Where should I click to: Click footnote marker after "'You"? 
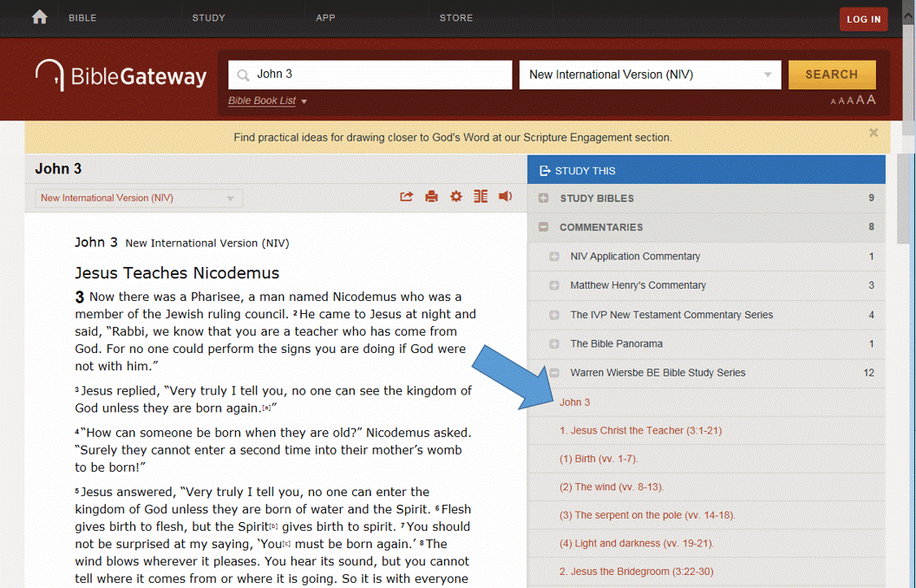286,545
